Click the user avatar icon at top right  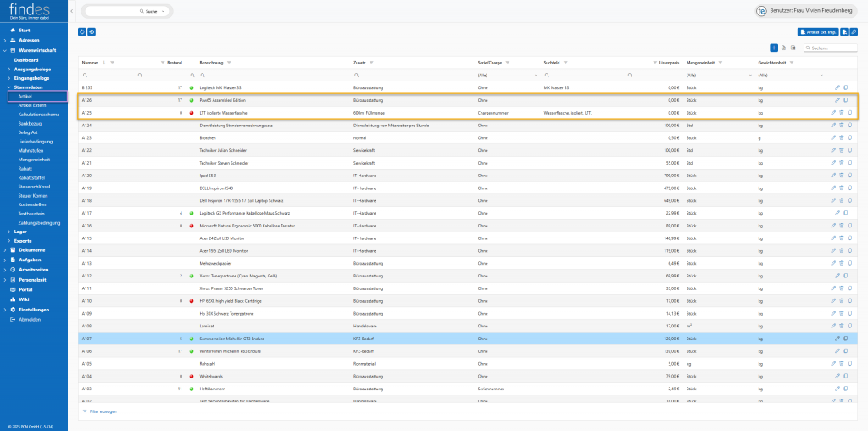(x=760, y=11)
